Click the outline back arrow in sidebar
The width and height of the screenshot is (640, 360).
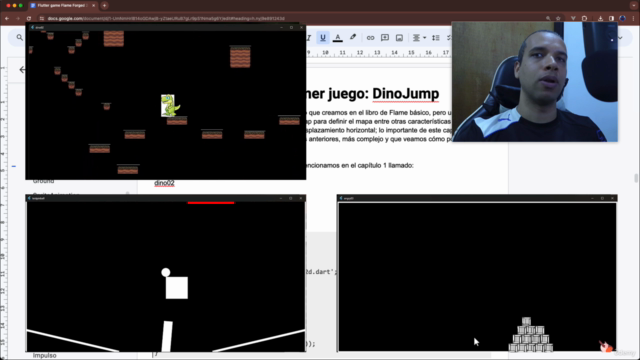point(22,70)
